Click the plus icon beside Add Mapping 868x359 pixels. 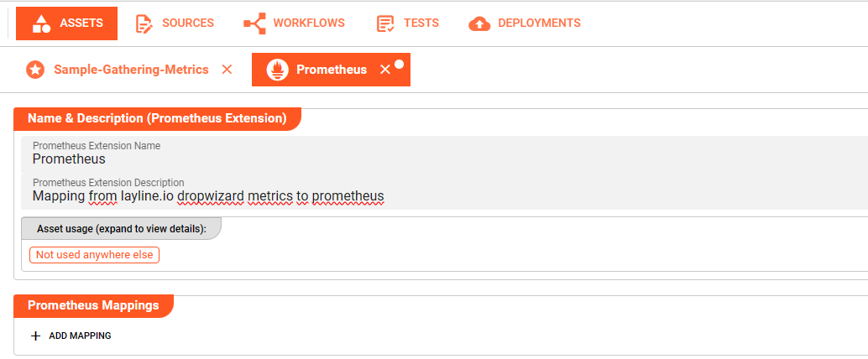(35, 336)
